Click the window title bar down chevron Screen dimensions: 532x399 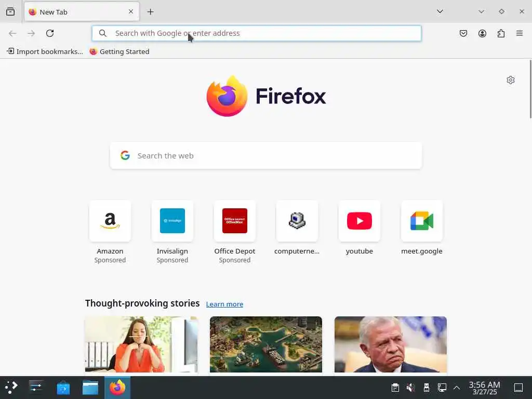481,11
